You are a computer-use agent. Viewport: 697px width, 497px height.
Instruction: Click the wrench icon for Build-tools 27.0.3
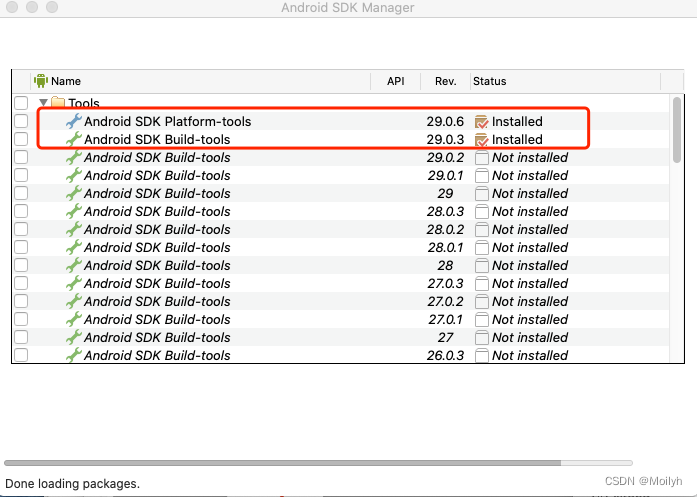pyautogui.click(x=74, y=283)
